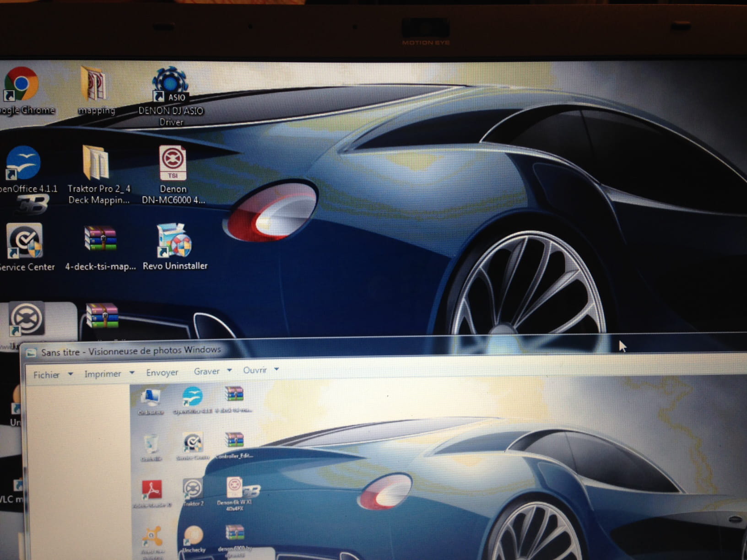Open the mapping folder on desktop
747x560 pixels.
[x=94, y=85]
